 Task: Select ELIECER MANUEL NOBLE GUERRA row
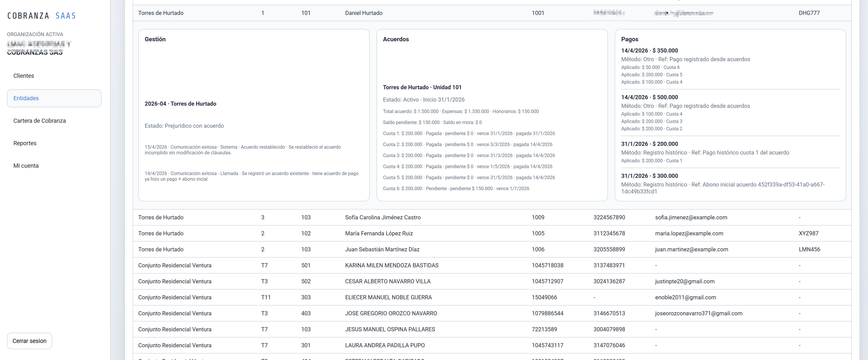[x=492, y=297]
